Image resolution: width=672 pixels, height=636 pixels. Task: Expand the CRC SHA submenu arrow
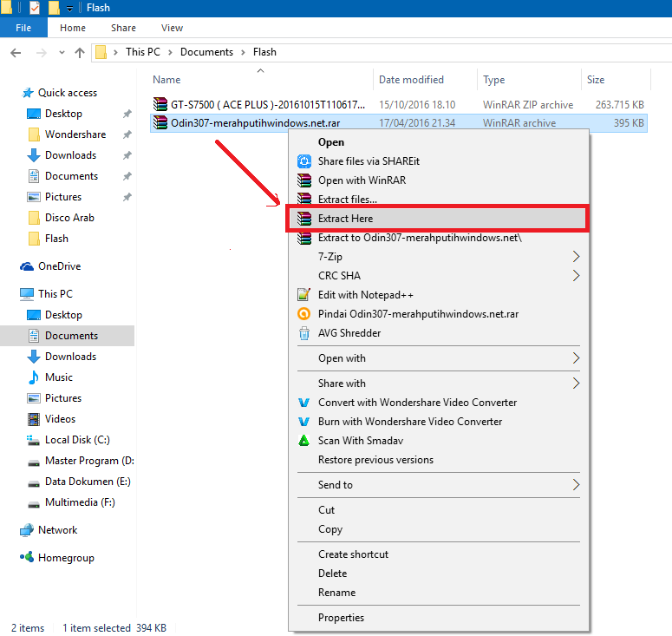click(x=576, y=276)
